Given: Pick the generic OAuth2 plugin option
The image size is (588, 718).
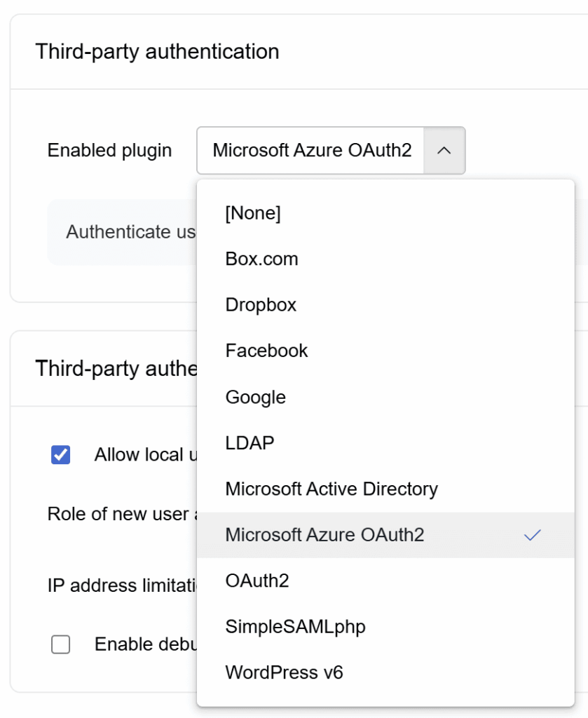Looking at the screenshot, I should 257,581.
